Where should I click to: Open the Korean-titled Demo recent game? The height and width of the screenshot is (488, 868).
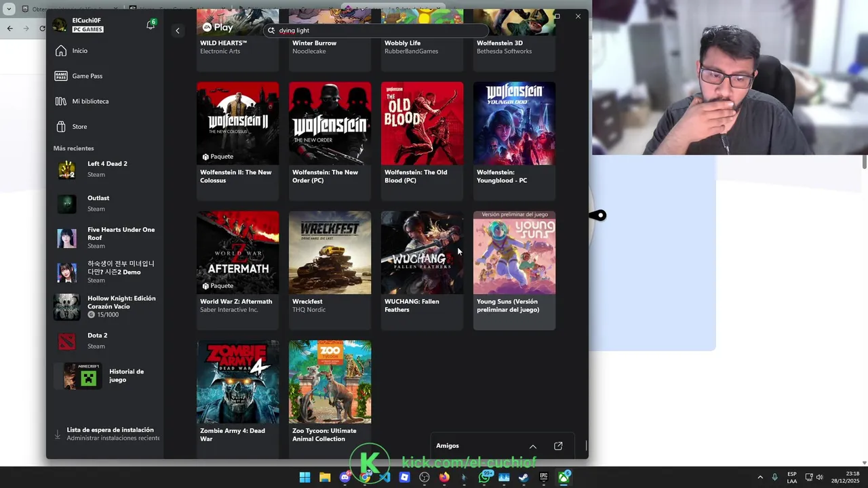pos(105,272)
